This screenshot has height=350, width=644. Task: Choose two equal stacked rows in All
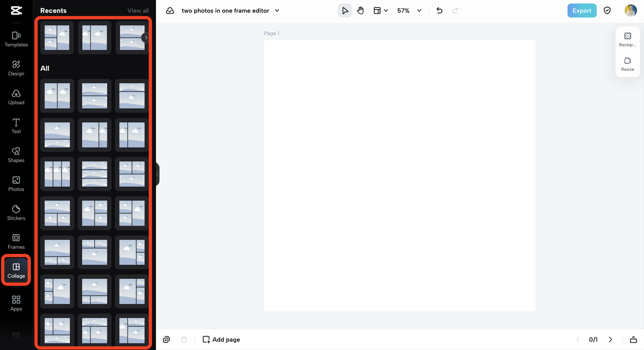point(95,96)
